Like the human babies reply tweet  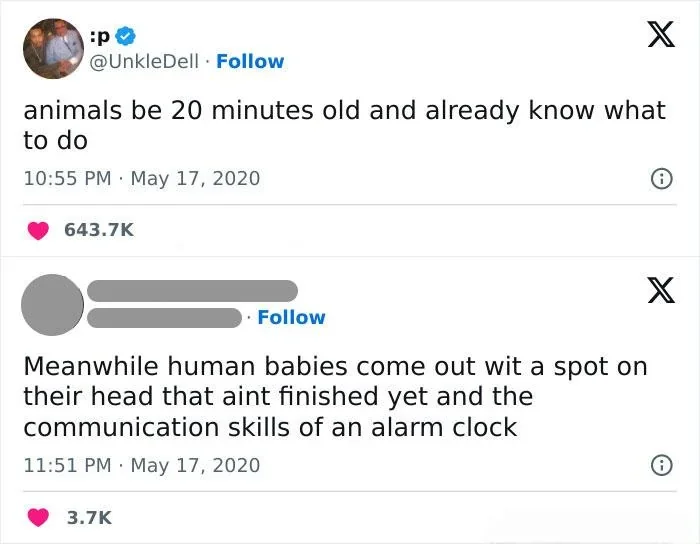37,517
